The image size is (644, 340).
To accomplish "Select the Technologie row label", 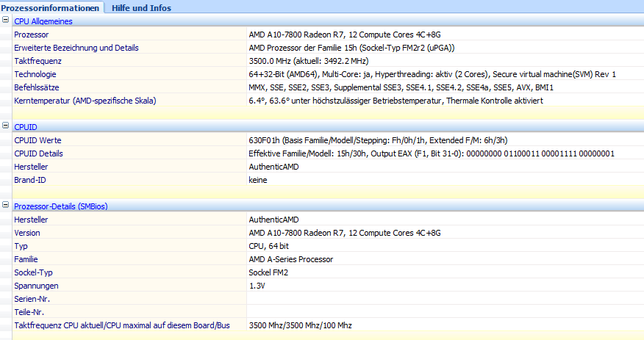I will 35,74.
